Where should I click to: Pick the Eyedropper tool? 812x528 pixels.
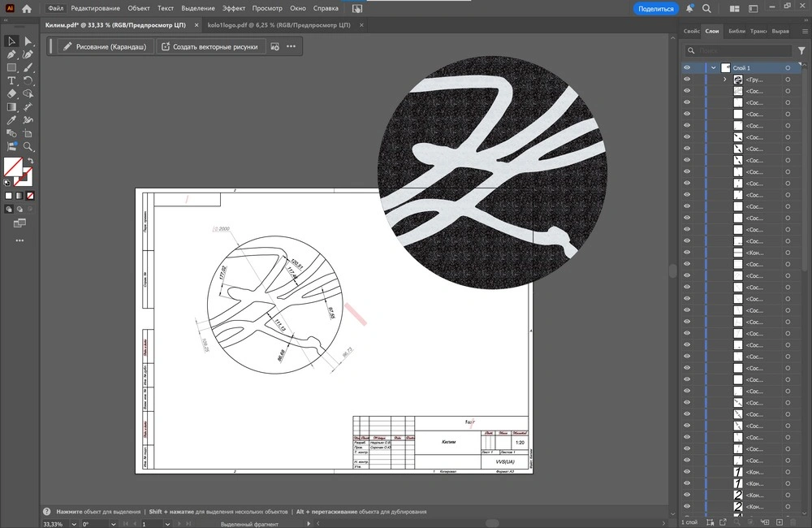(12, 120)
